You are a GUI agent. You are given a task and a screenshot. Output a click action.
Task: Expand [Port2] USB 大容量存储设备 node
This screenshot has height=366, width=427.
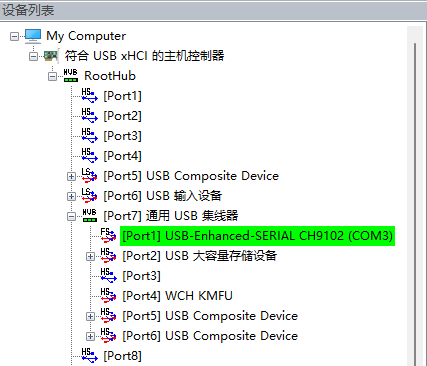pos(90,256)
